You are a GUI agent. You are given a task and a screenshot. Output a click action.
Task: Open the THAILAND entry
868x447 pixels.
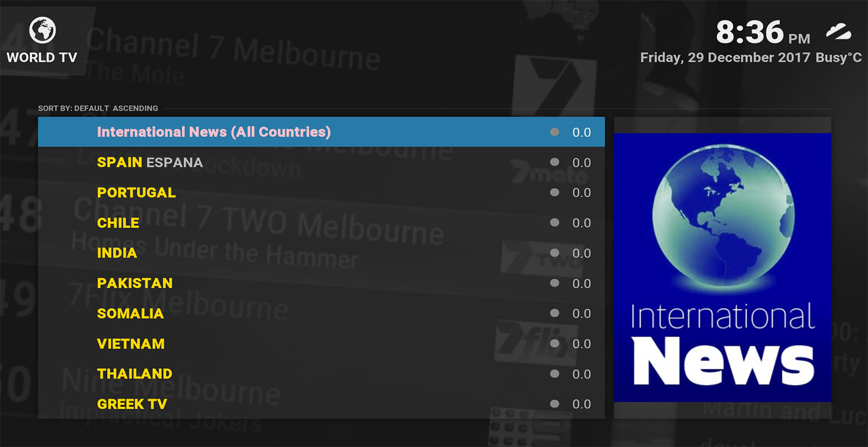point(321,373)
